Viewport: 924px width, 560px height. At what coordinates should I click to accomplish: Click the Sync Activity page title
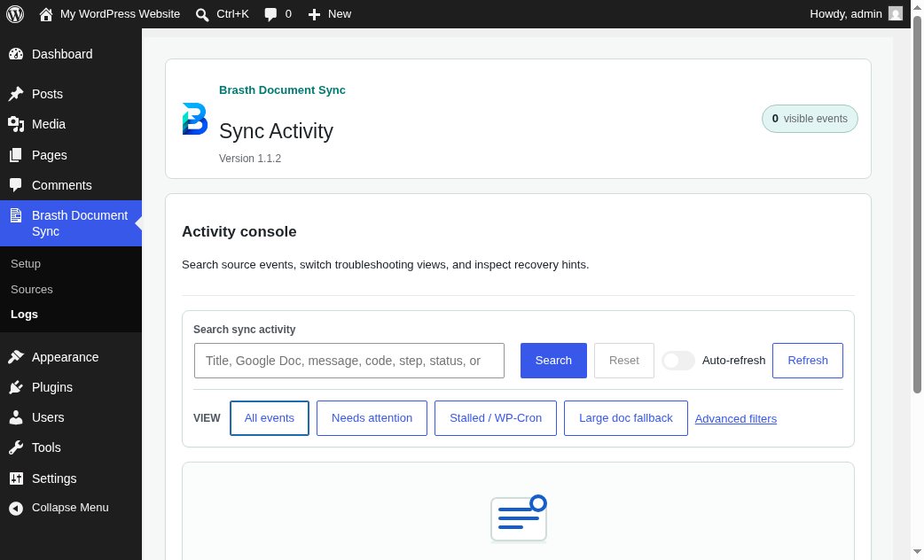276,131
